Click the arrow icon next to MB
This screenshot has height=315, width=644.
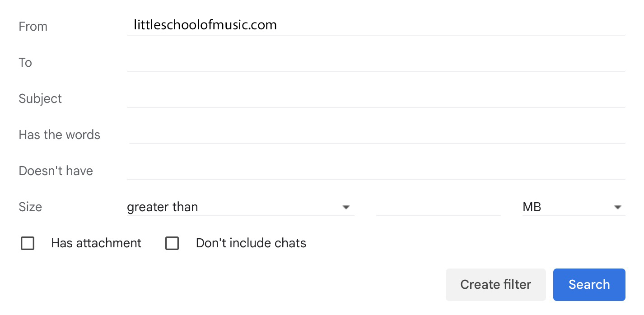click(x=617, y=207)
